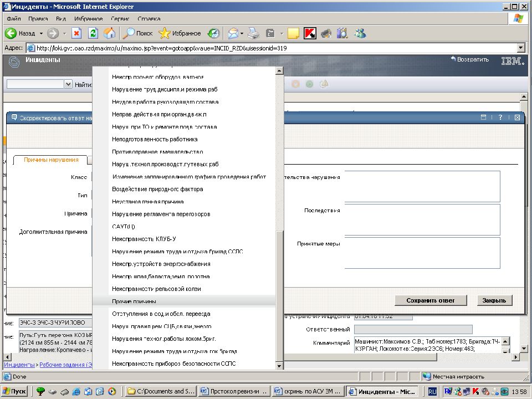
Task: Open the Справка menu
Action: click(149, 19)
